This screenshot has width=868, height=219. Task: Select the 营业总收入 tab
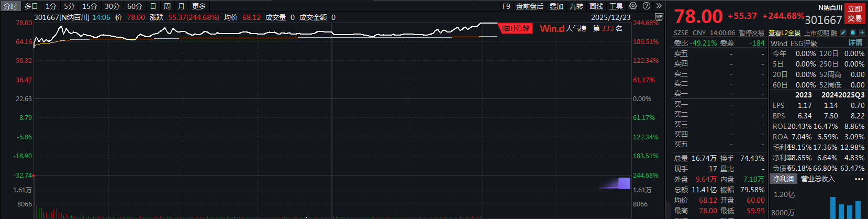(817, 179)
